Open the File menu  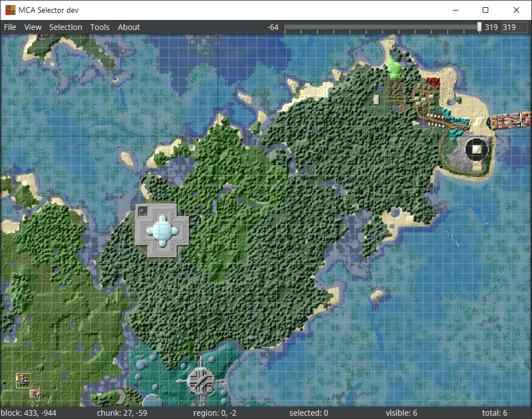(9, 27)
